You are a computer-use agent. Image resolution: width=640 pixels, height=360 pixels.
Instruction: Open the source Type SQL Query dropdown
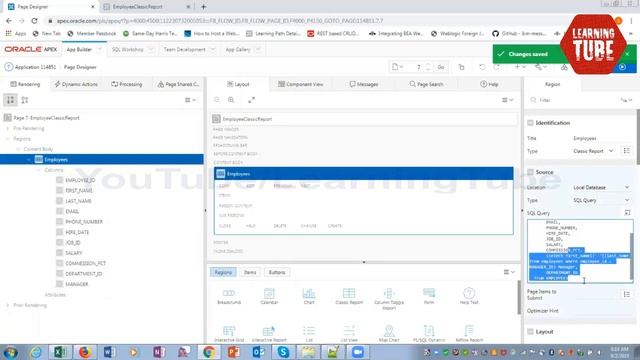point(601,200)
